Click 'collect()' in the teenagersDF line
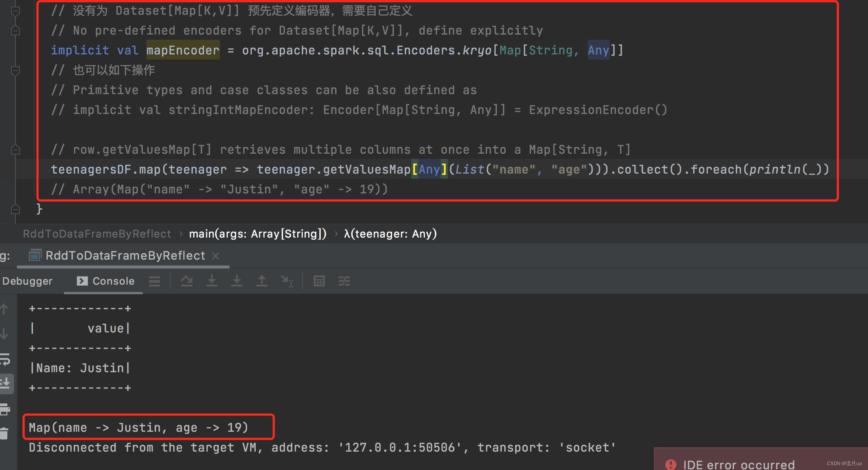The image size is (868, 470). (650, 170)
